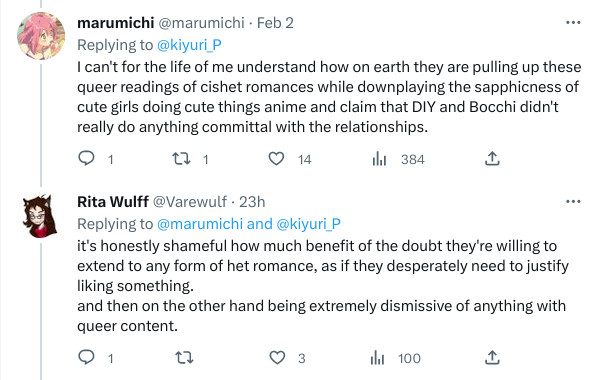Retweet Rita Wulff's tweet
The width and height of the screenshot is (598, 380).
184,357
